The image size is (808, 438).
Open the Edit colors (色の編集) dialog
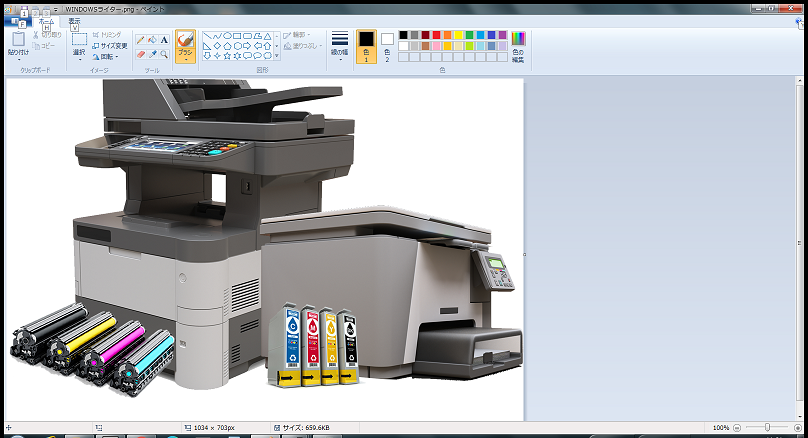point(517,46)
